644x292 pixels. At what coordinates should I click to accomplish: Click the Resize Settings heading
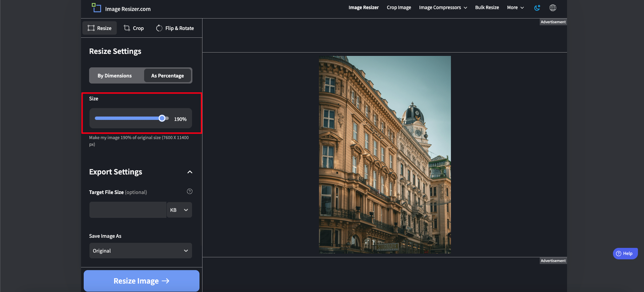pos(115,51)
